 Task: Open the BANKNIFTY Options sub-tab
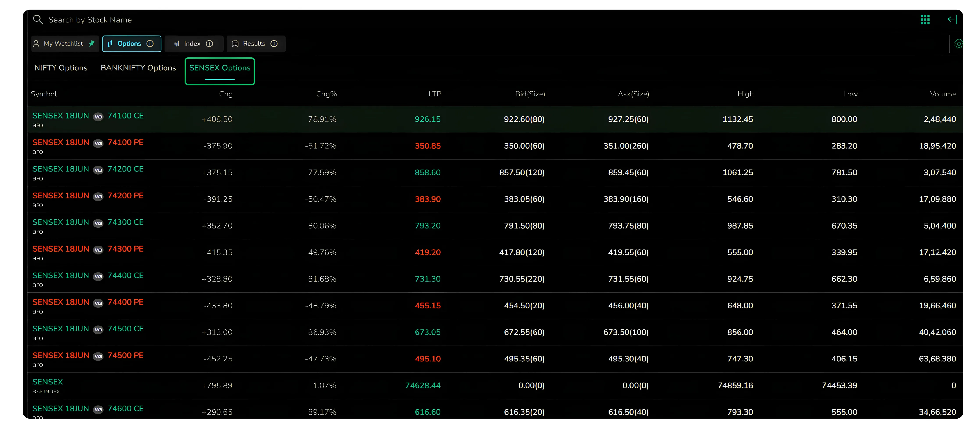[138, 68]
